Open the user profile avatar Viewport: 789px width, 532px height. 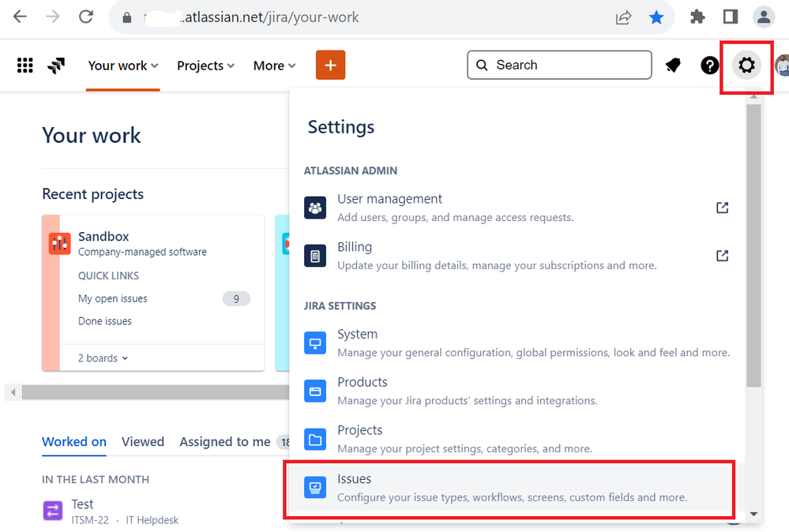tap(782, 66)
